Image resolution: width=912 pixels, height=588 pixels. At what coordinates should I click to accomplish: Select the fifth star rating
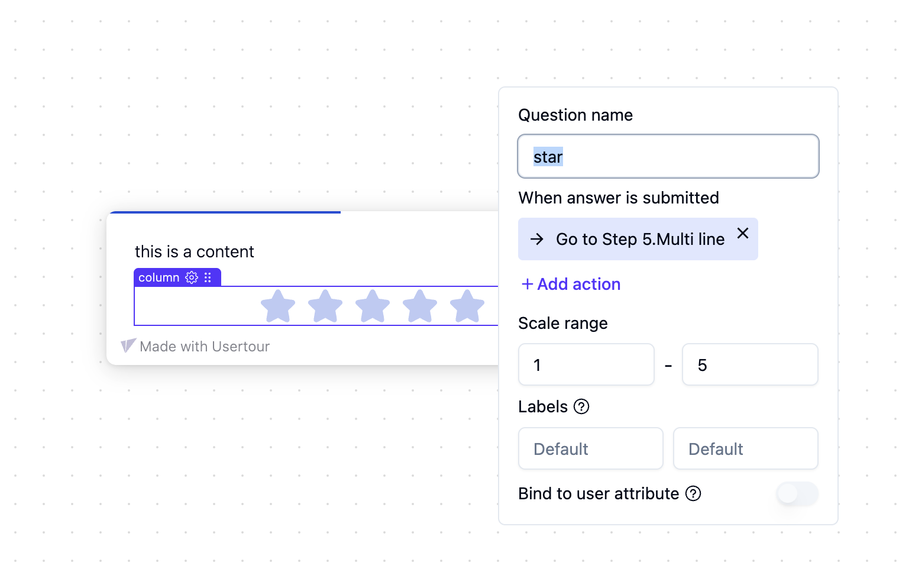(467, 306)
